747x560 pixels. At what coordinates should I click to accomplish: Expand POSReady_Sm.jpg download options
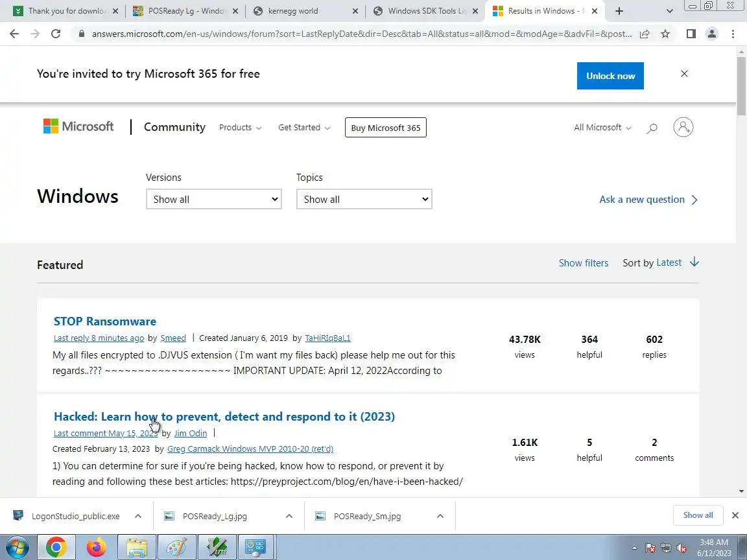pos(440,516)
